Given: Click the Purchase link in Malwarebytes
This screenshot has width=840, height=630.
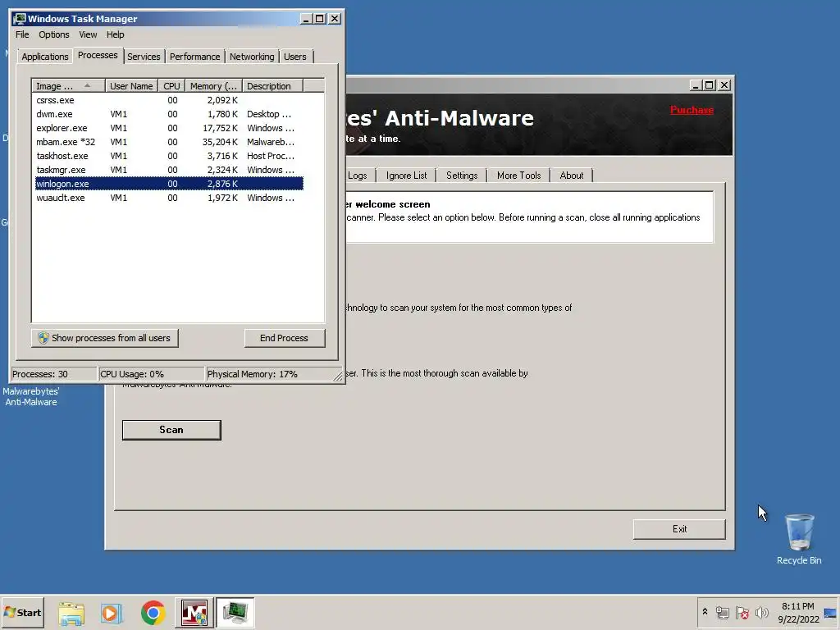Looking at the screenshot, I should 692,110.
